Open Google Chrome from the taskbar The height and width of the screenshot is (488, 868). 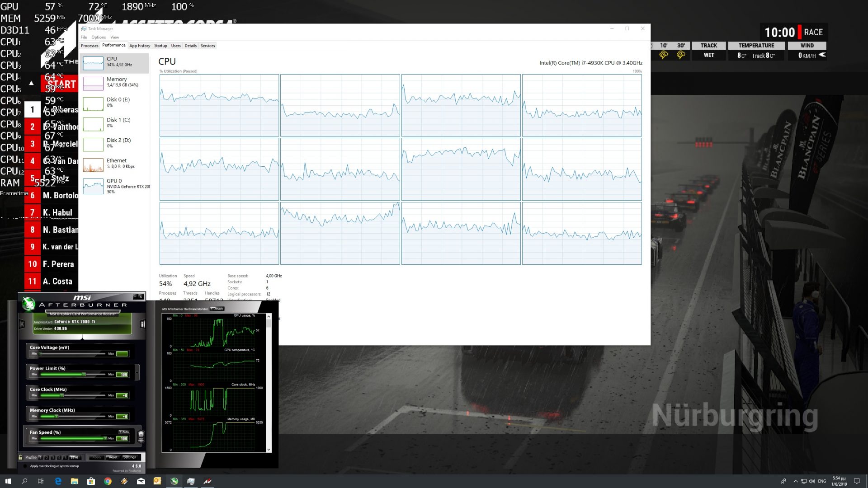point(108,481)
